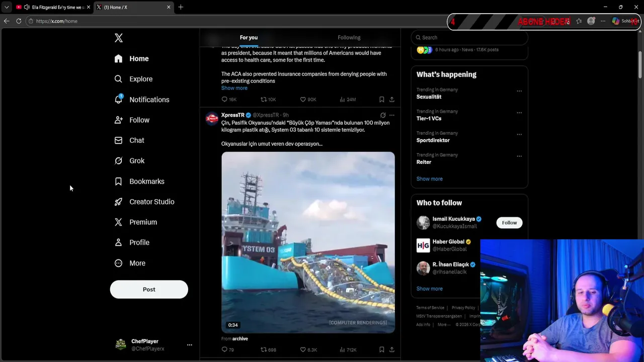
Task: Follow Ismail Kucukkaya
Action: [x=509, y=223]
